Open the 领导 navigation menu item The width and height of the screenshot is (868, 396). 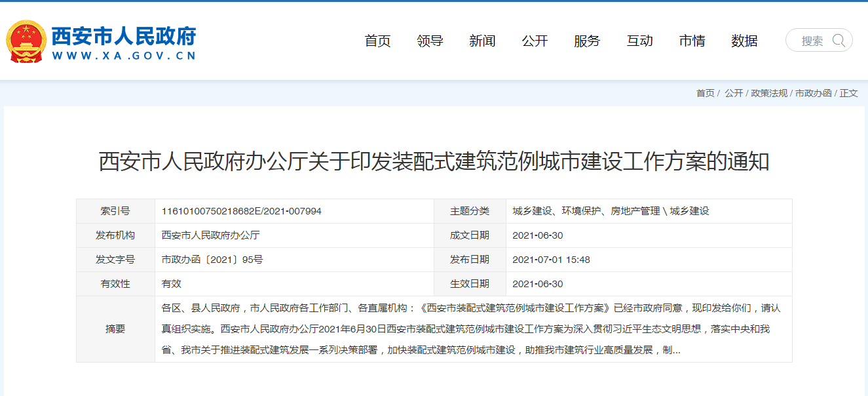[x=430, y=41]
